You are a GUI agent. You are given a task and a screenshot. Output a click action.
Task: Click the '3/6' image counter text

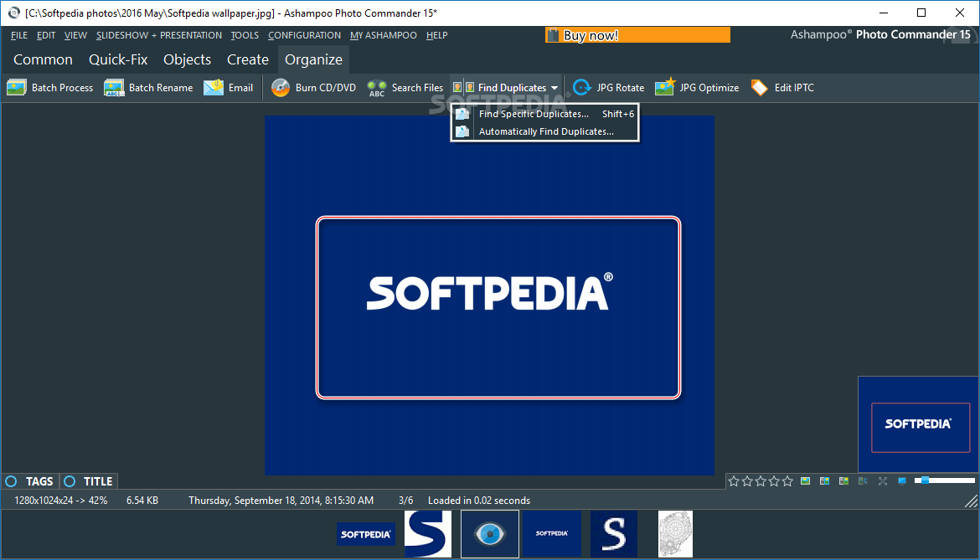pyautogui.click(x=405, y=500)
